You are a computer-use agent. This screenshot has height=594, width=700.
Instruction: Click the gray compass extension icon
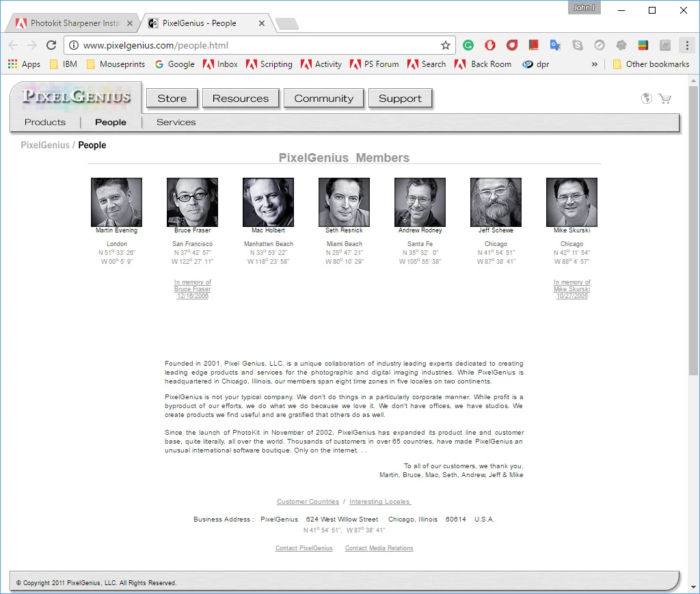coord(599,45)
